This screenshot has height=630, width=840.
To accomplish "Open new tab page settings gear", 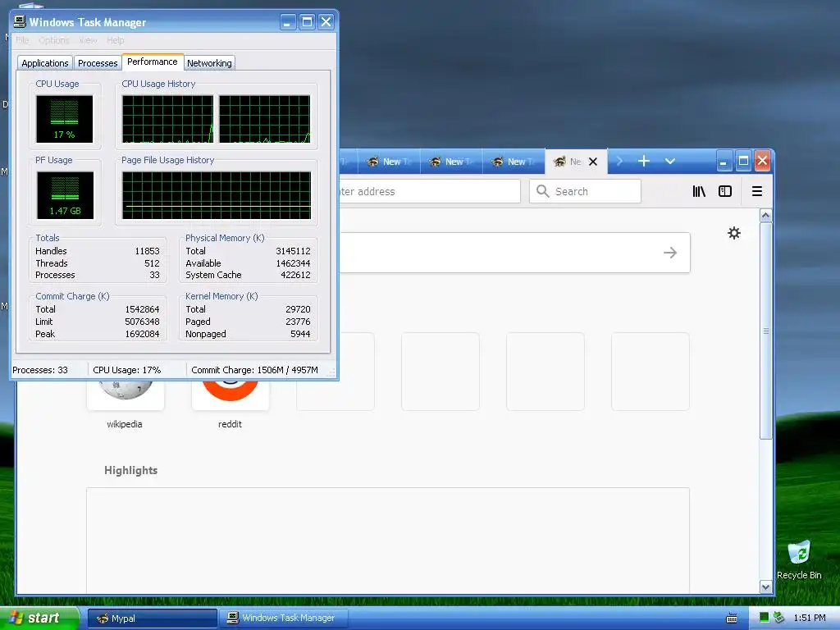I will pos(734,233).
